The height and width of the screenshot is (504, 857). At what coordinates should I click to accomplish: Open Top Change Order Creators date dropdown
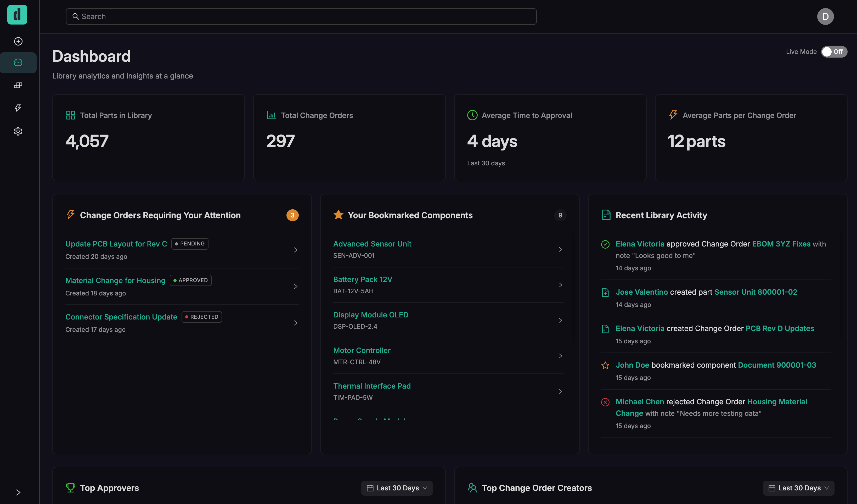pyautogui.click(x=798, y=488)
